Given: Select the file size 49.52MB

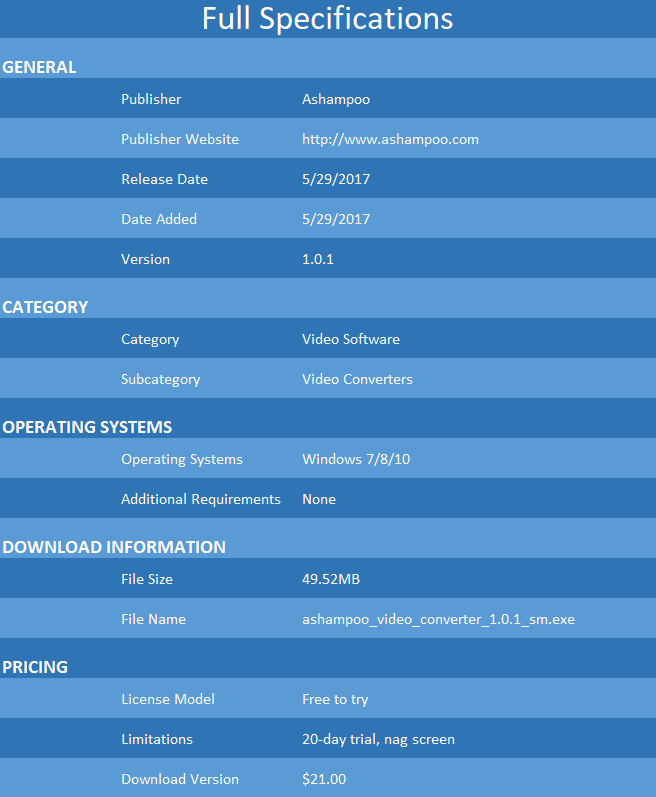Looking at the screenshot, I should 331,579.
